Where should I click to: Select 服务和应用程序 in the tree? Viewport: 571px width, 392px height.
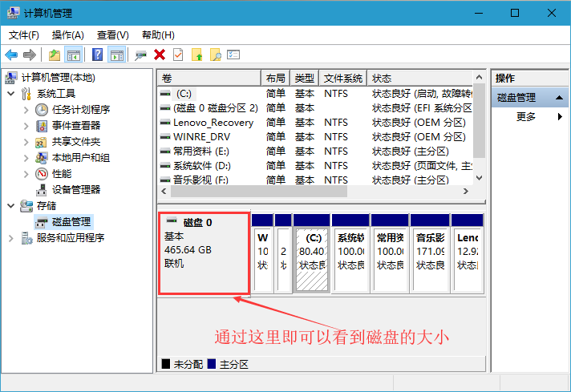71,237
